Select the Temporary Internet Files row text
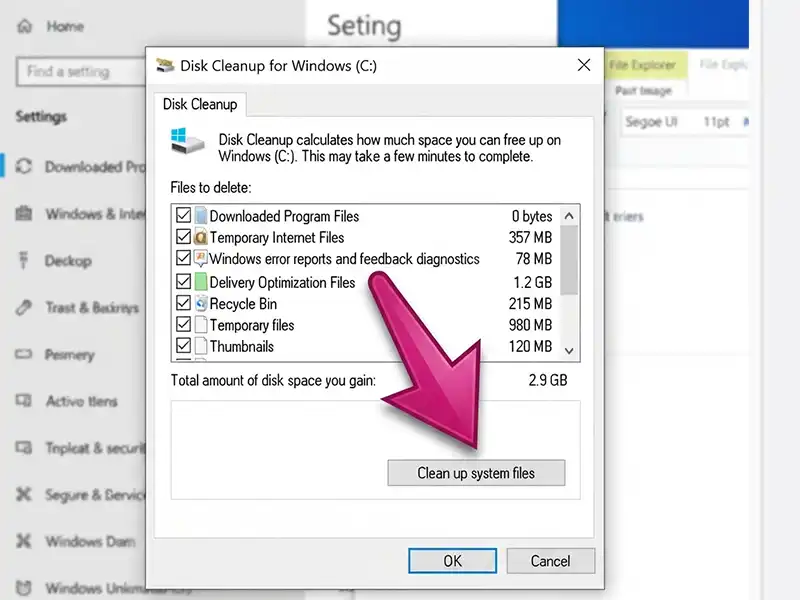This screenshot has height=600, width=800. (x=277, y=237)
